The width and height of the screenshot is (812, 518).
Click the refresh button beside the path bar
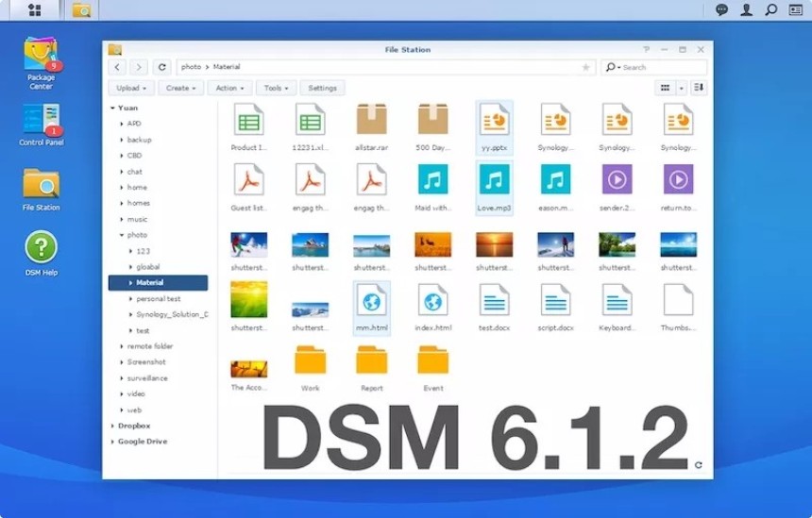(162, 67)
